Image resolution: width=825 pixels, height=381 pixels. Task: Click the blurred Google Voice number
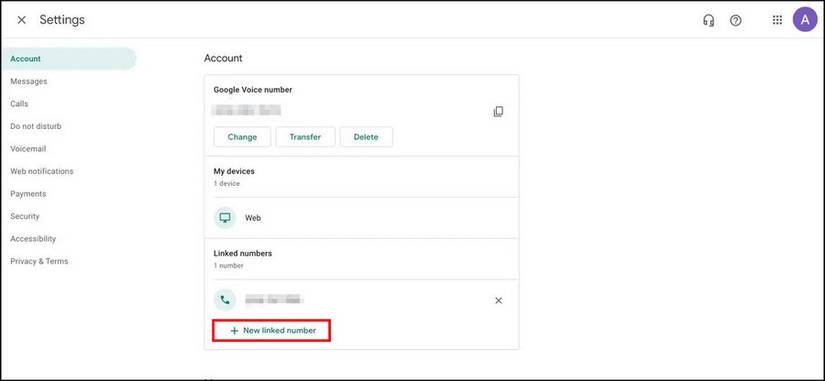coord(246,111)
